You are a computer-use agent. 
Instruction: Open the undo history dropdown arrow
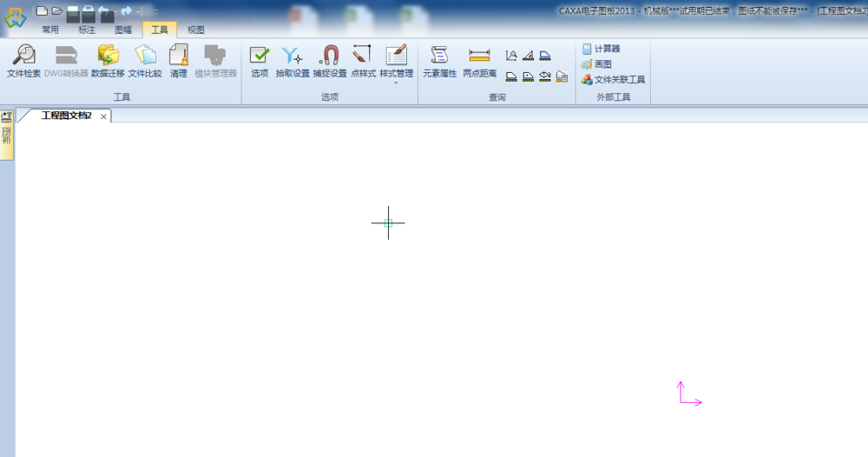[115, 11]
